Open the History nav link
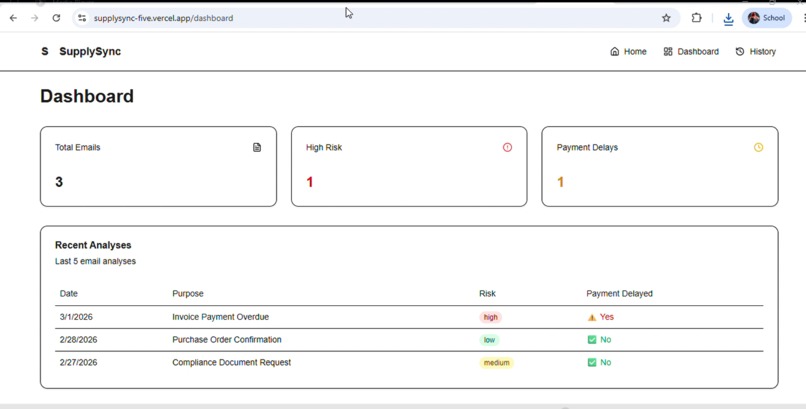Screen dimensions: 806x409 (x=755, y=51)
